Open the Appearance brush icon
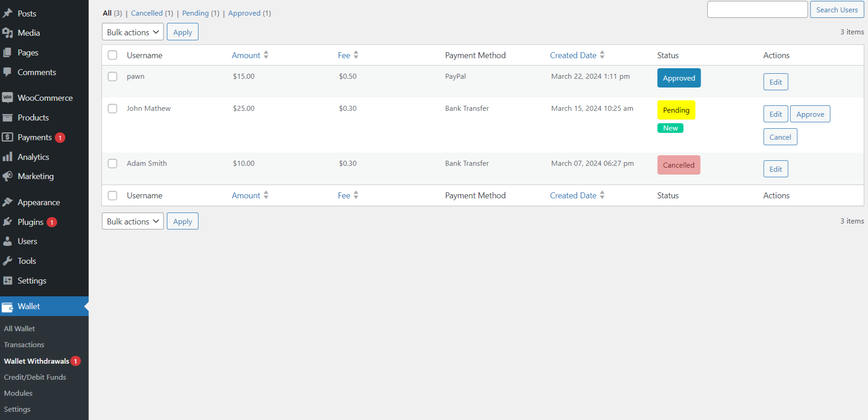Viewport: 868px width, 420px height. [8, 202]
